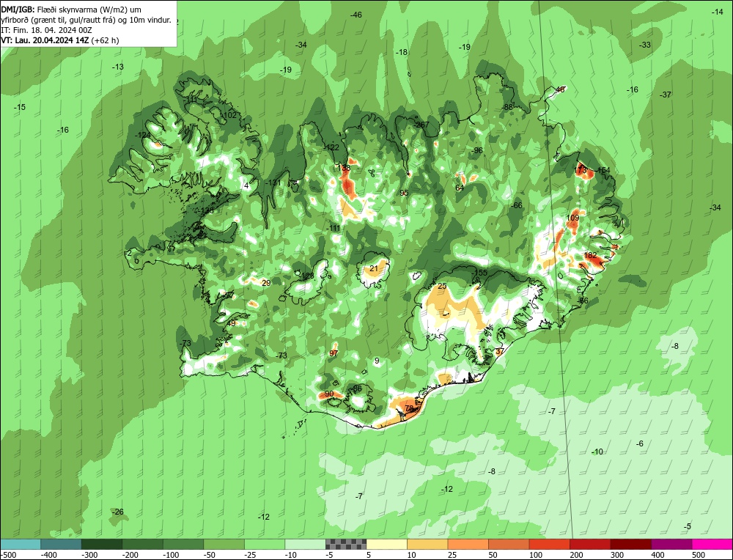Click the 29 value in west Iceland
Screen dimensions: 733x560
tap(266, 283)
